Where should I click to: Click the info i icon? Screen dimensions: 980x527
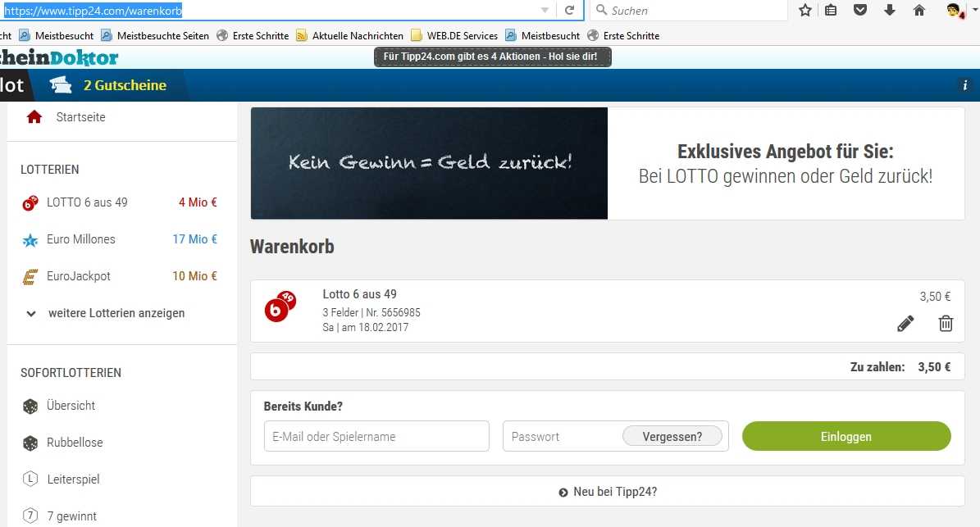965,85
